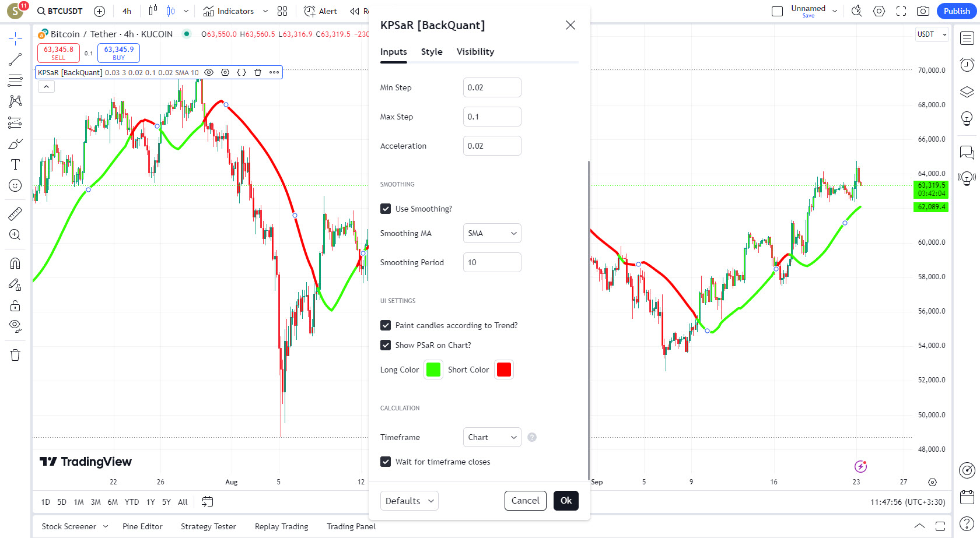Image resolution: width=980 pixels, height=538 pixels.
Task: Click the Cancel button
Action: click(x=525, y=501)
